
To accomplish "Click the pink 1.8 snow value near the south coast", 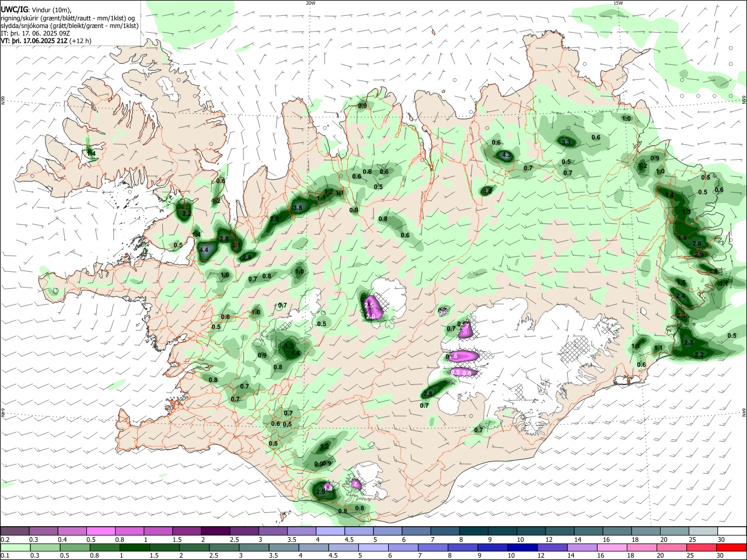I will click(x=328, y=488).
